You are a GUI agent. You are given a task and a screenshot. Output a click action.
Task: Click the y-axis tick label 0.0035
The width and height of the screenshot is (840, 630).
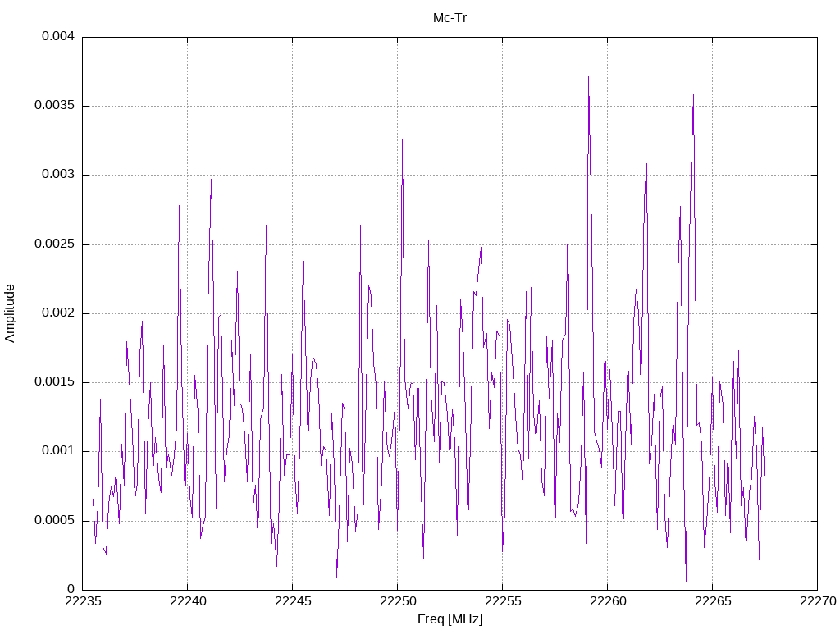pos(54,106)
